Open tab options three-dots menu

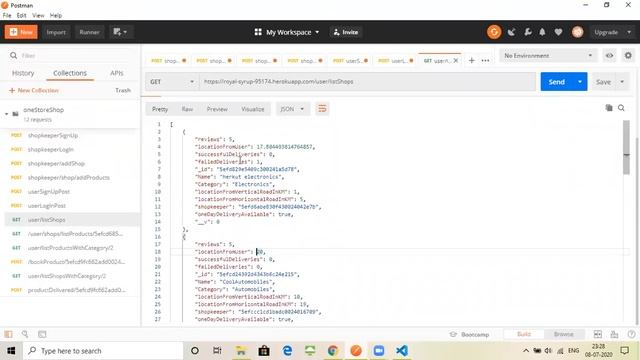click(x=485, y=60)
